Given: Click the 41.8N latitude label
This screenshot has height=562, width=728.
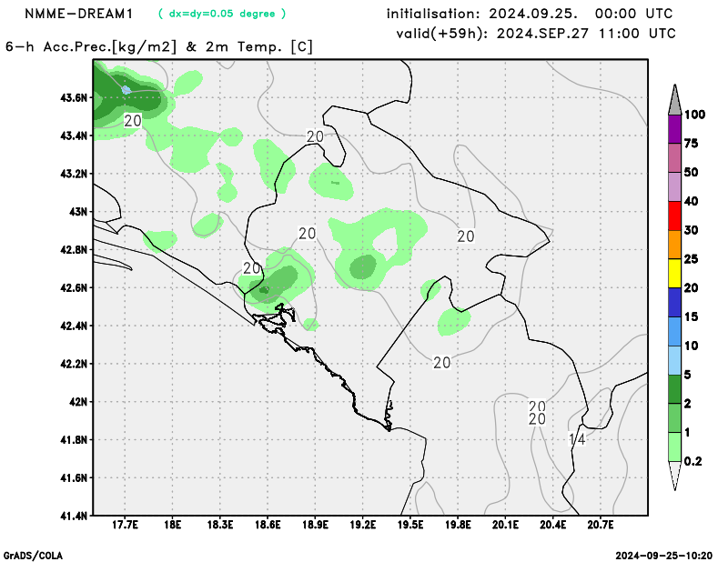Looking at the screenshot, I should tap(74, 440).
